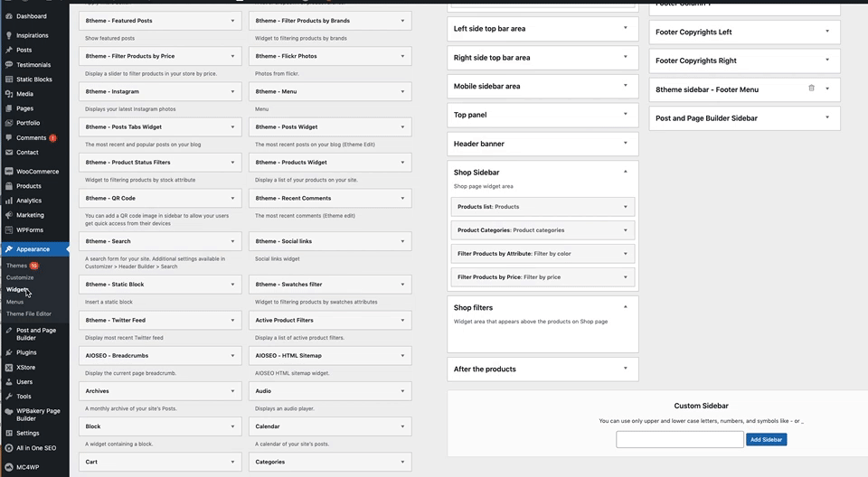Click the Plugins plug icon

pos(9,352)
